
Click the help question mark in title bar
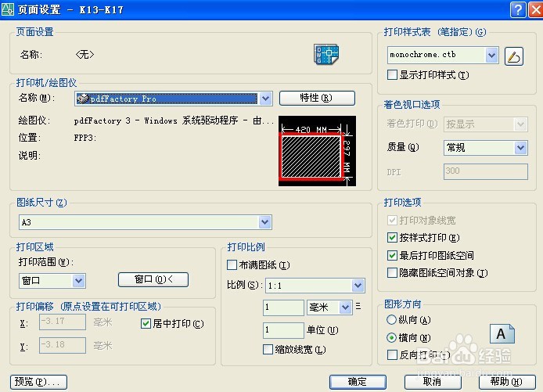(518, 9)
